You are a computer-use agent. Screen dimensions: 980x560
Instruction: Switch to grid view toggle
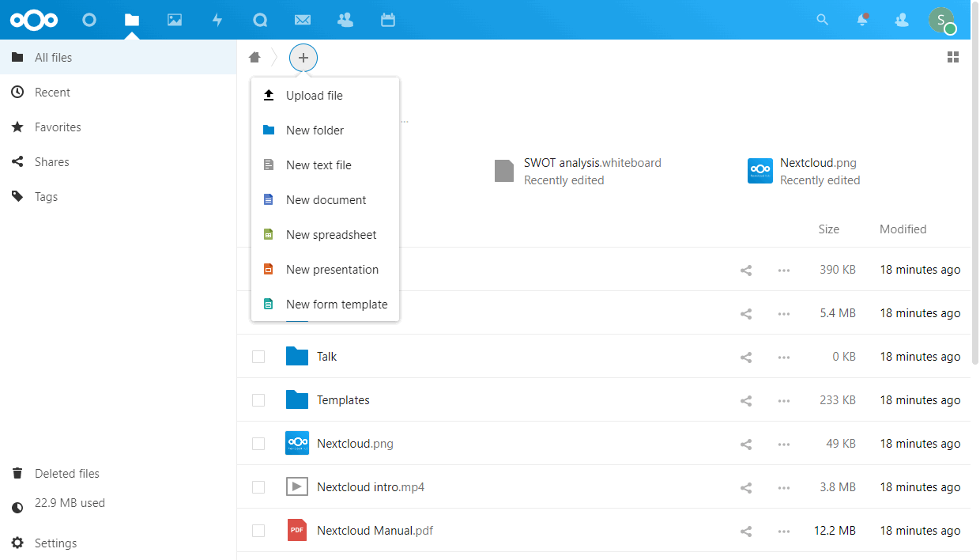coord(953,57)
